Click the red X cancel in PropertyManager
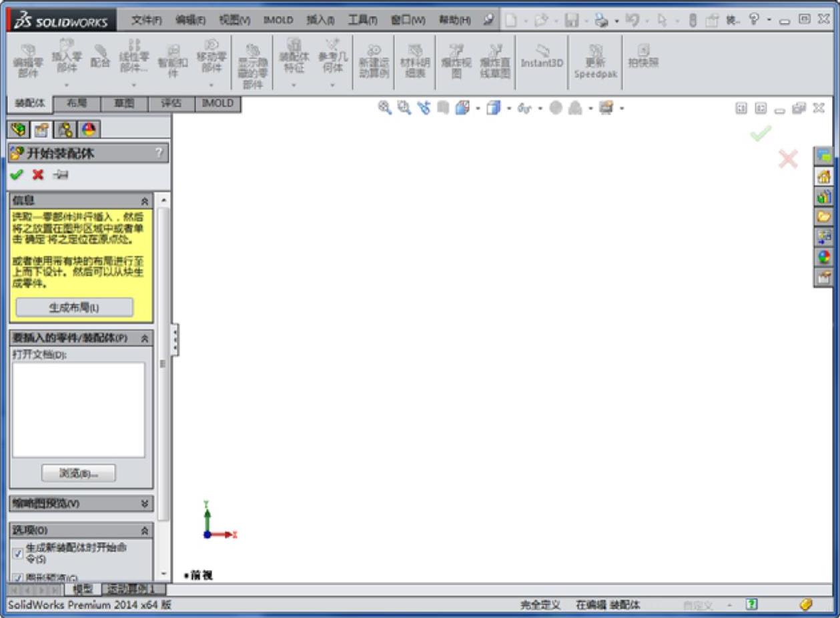Viewport: 840px width, 618px height. point(38,175)
